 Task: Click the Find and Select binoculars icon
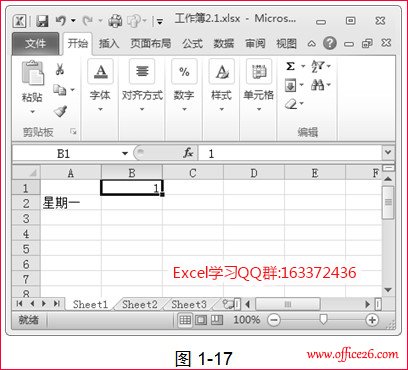(x=317, y=85)
